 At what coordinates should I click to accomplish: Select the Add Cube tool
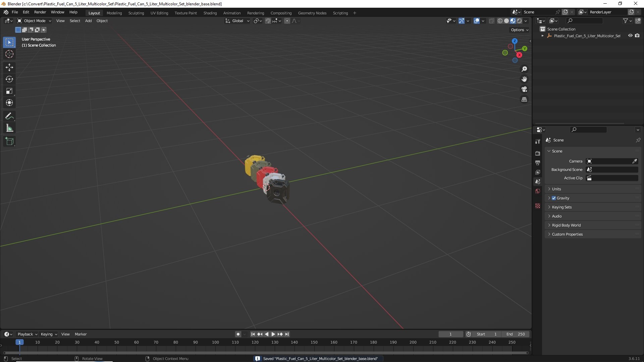coord(9,141)
